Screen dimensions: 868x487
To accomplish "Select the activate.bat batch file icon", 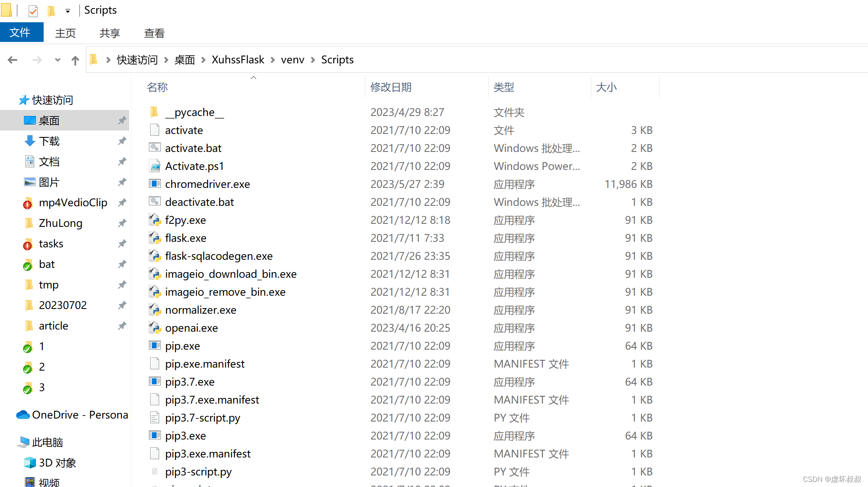I will point(154,148).
